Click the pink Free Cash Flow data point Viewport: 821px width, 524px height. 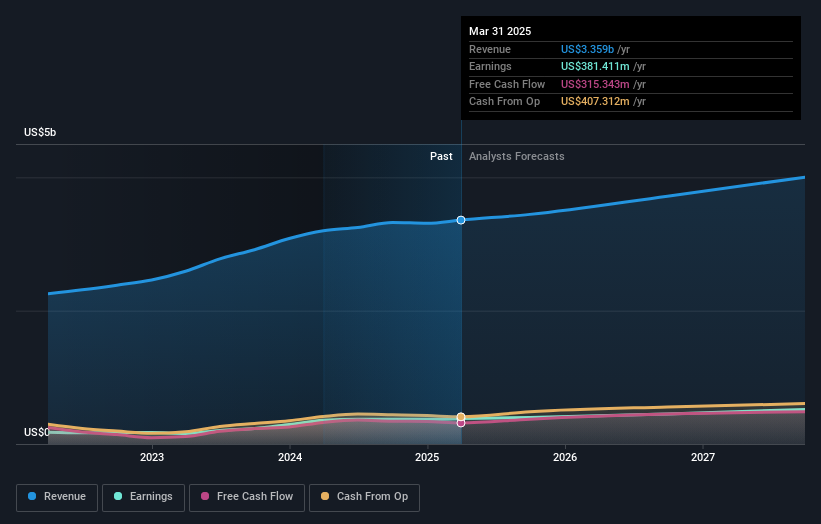pyautogui.click(x=461, y=423)
